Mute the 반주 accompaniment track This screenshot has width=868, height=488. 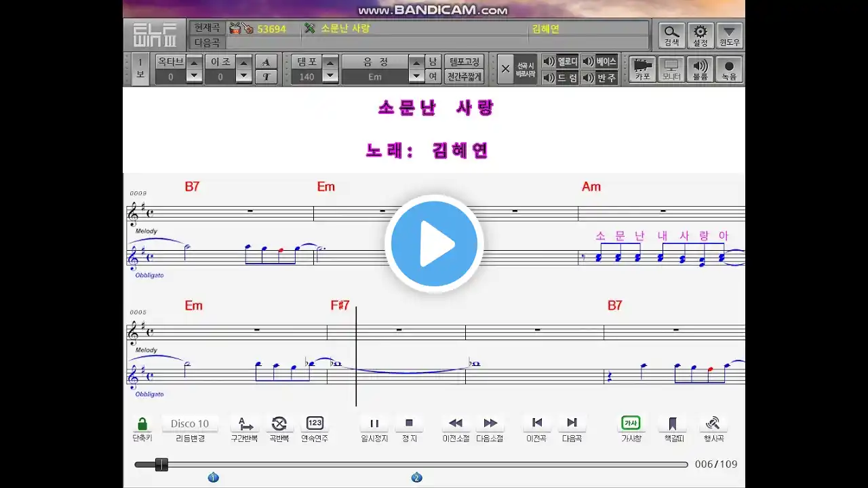599,78
